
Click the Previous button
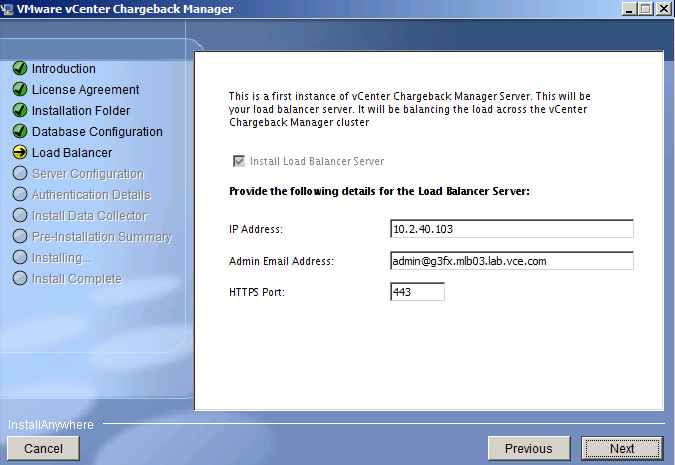coord(529,448)
